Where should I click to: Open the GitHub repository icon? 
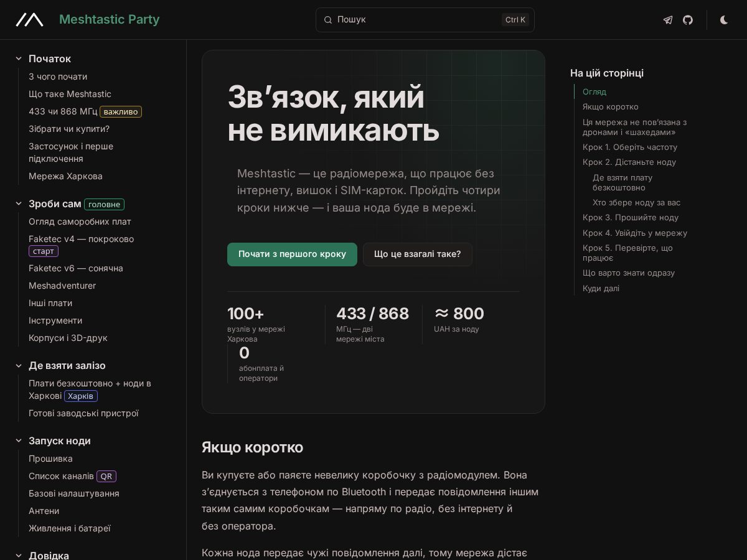(688, 20)
